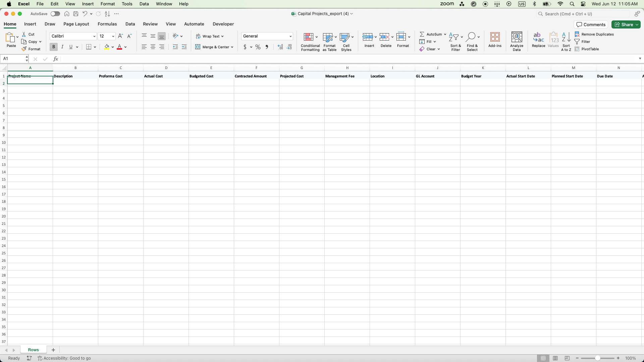The width and height of the screenshot is (644, 362).
Task: Click the Conditional Formatting icon
Action: [x=308, y=37]
